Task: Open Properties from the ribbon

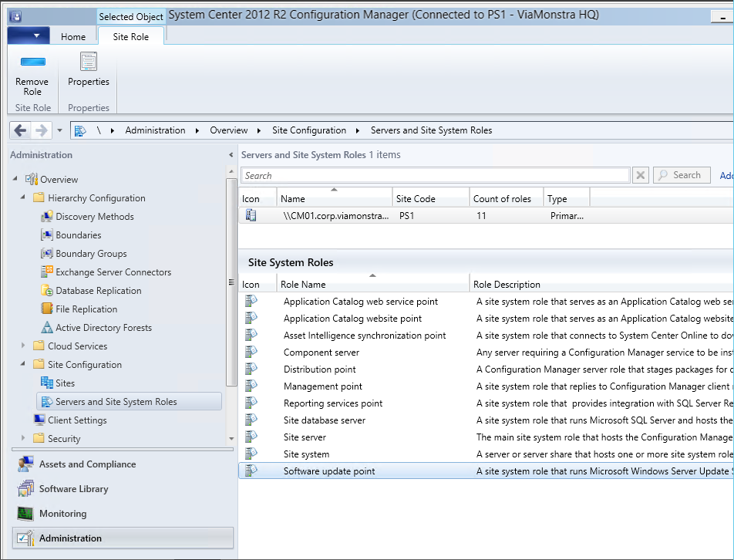Action: point(89,62)
